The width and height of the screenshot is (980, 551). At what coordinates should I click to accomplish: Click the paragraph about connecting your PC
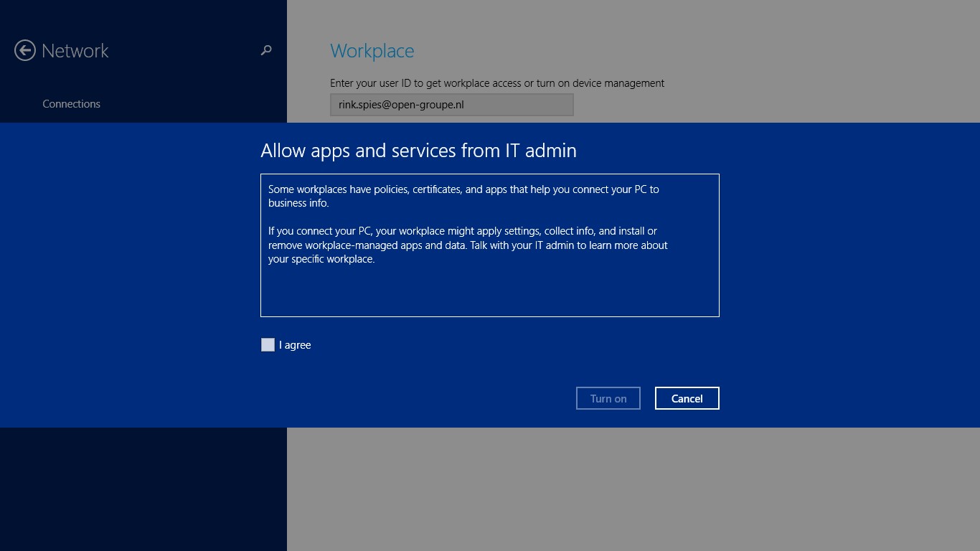click(468, 245)
